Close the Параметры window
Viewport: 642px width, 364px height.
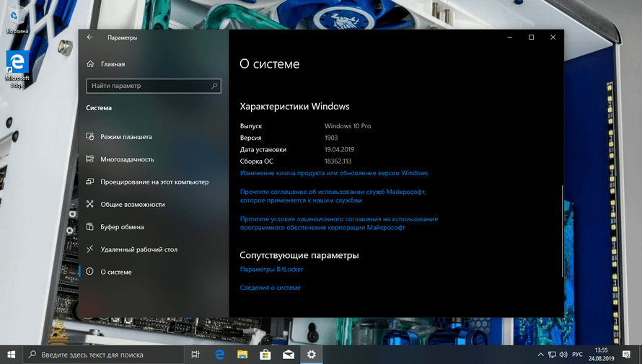tap(553, 37)
